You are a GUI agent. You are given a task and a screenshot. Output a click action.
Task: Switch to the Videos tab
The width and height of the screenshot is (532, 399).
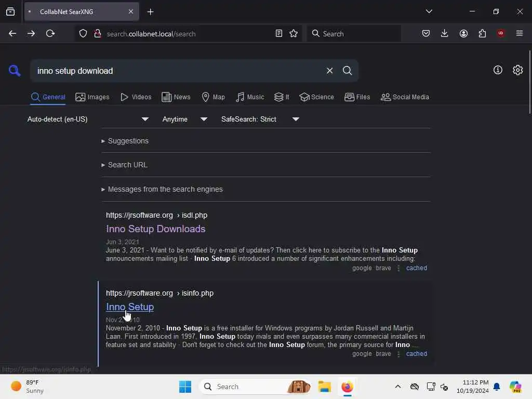pos(136,97)
